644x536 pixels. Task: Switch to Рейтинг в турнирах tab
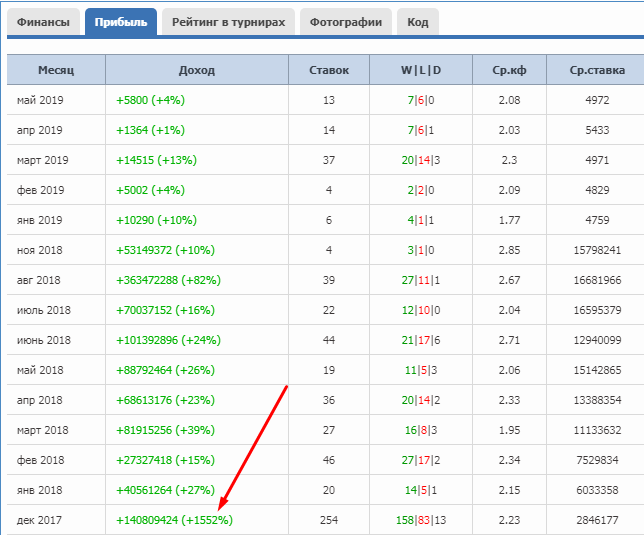pyautogui.click(x=228, y=22)
